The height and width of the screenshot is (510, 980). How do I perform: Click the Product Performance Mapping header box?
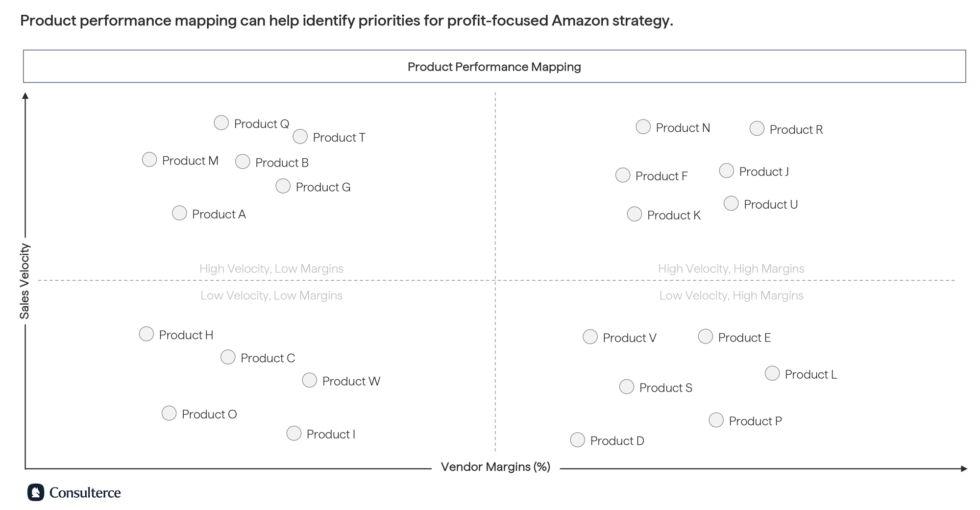(494, 66)
